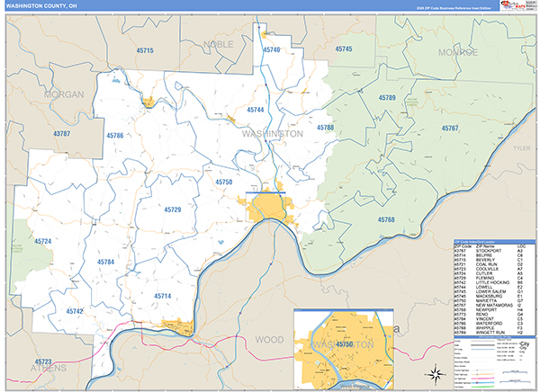This screenshot has width=540, height=392.
Task: Select the 45744 ZIP label on the map
Action: 256,110
